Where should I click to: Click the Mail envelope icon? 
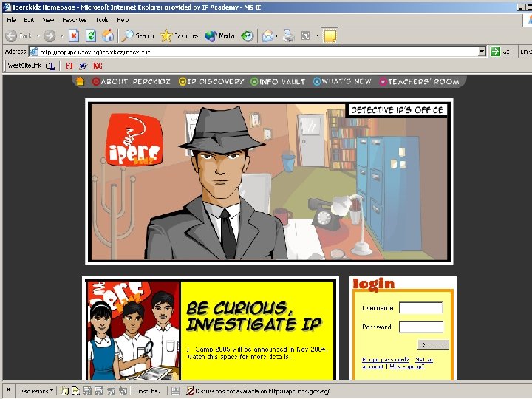pyautogui.click(x=267, y=35)
